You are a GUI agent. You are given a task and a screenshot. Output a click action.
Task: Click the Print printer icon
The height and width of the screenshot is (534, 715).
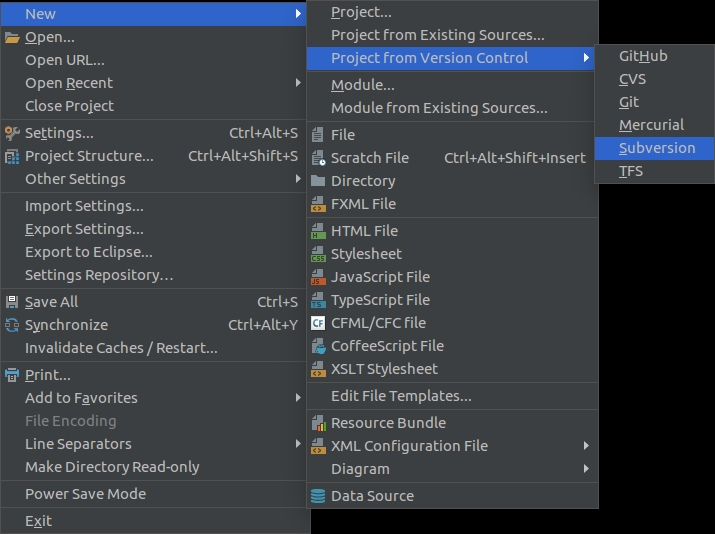click(12, 375)
